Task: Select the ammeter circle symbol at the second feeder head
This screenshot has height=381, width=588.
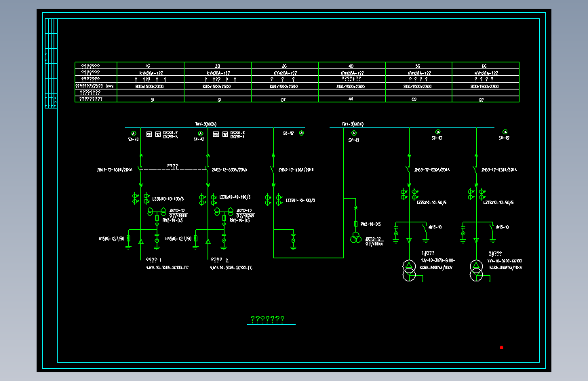Action: point(200,134)
